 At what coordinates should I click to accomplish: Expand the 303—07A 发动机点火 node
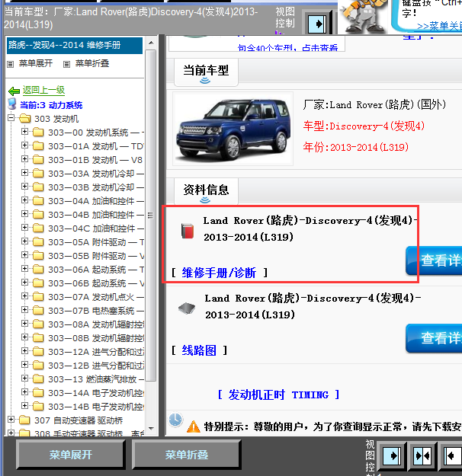(x=25, y=296)
